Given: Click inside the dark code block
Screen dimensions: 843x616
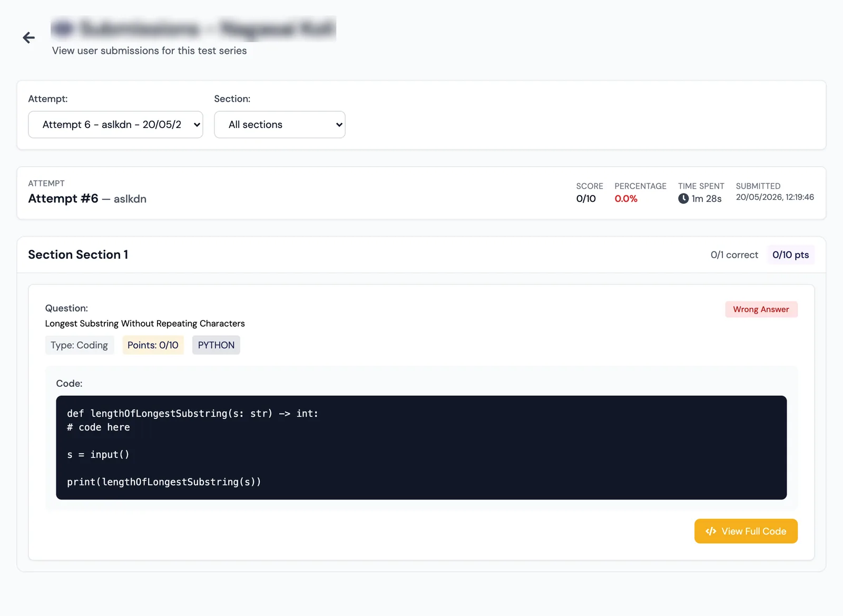Looking at the screenshot, I should (421, 447).
